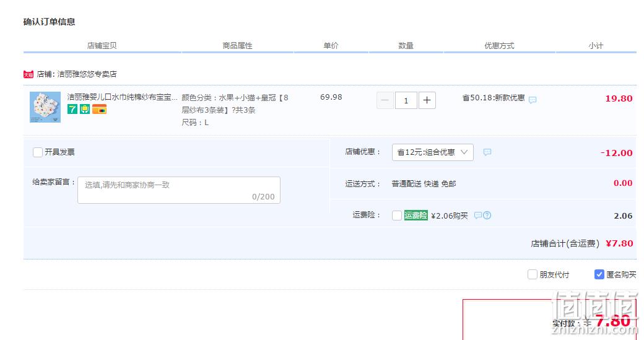Open the 洁丽雅悠悠专卖店 store link
Image resolution: width=644 pixels, height=340 pixels.
click(x=87, y=74)
